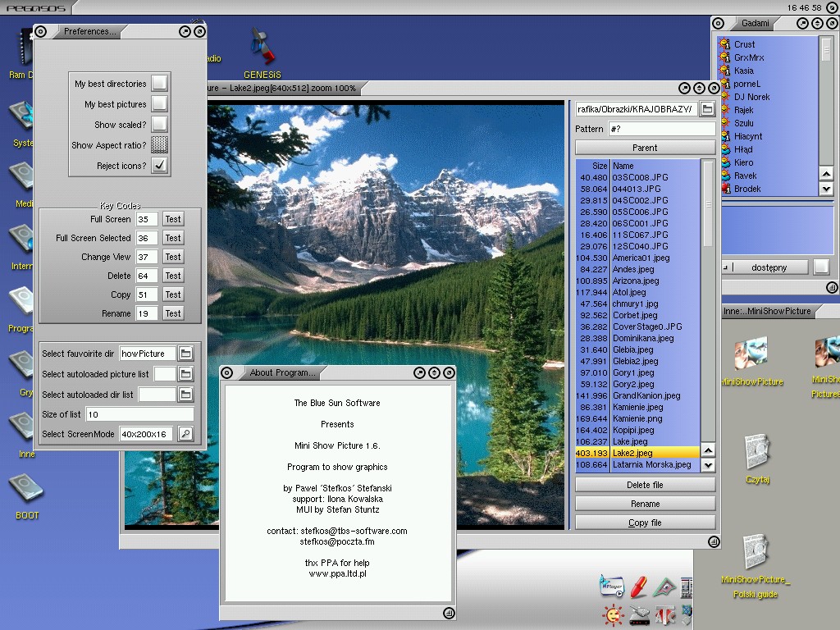This screenshot has height=630, width=840.
Task: Toggle Show Aspect ratio checkbox
Action: point(160,144)
